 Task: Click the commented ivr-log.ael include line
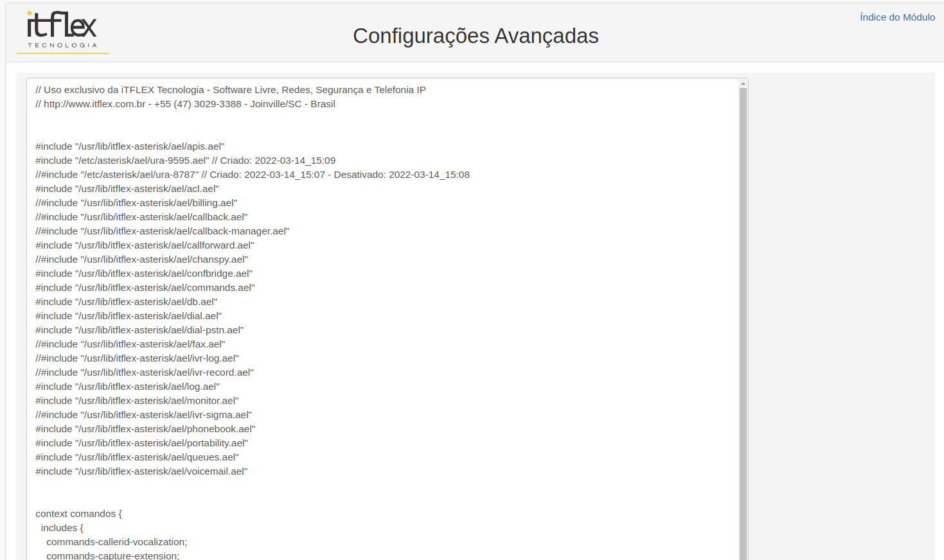pyautogui.click(x=137, y=358)
